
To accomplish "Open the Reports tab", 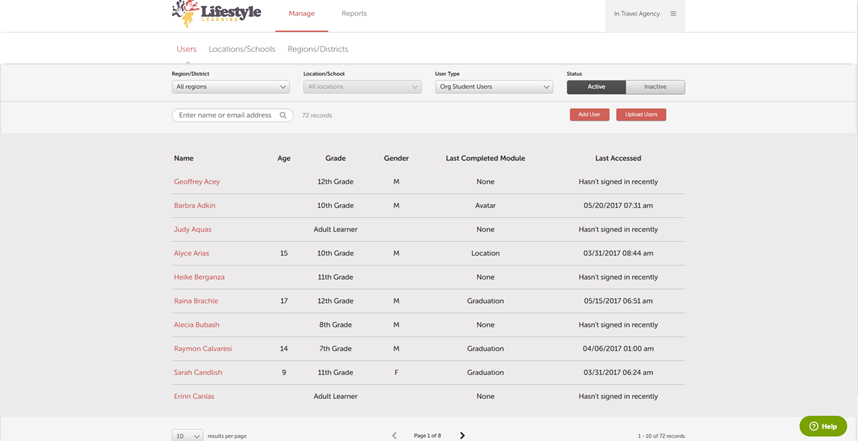I will 354,14.
